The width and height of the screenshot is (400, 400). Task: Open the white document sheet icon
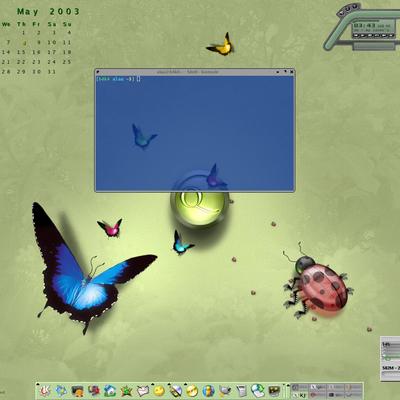[241, 391]
